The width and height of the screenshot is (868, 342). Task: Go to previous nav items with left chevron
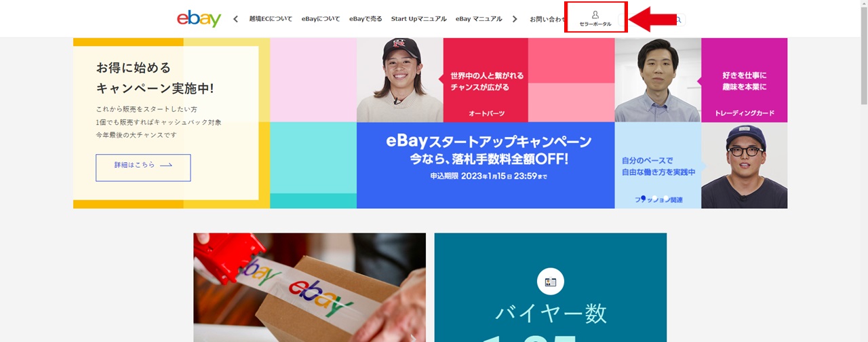pos(235,19)
